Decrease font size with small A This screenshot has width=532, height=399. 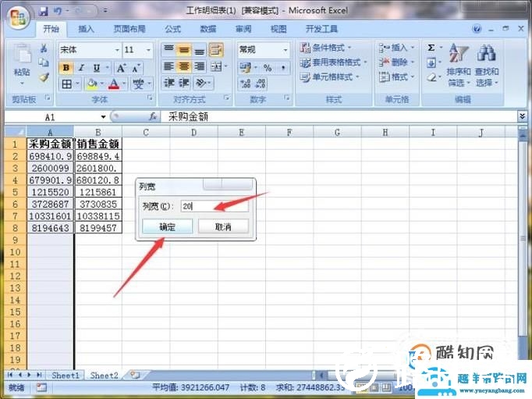136,69
